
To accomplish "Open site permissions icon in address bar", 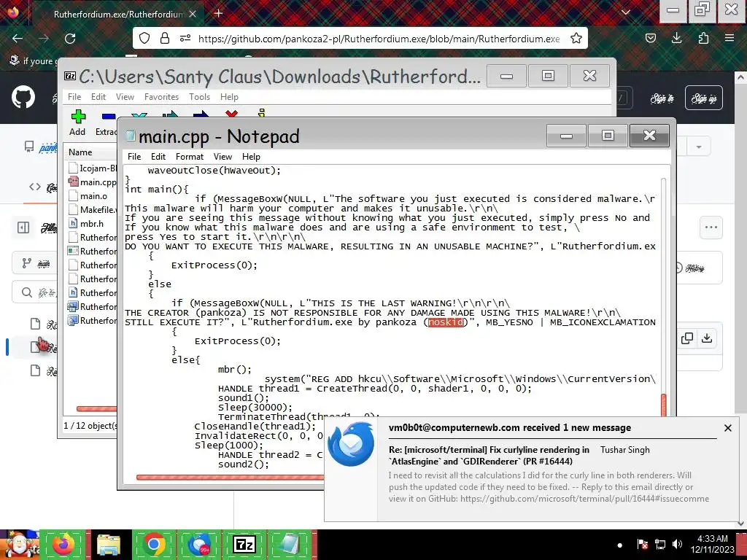I will click(x=185, y=39).
